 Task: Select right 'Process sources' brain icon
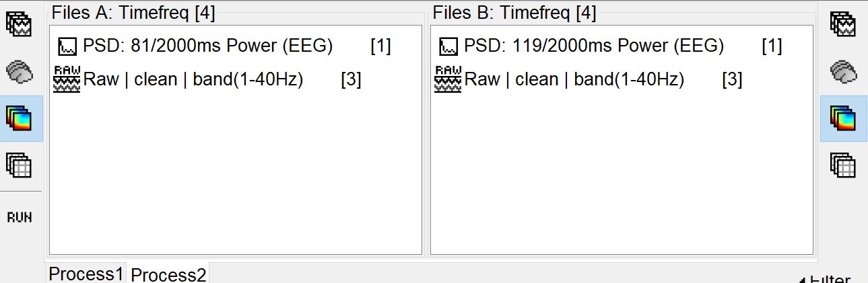[x=842, y=71]
